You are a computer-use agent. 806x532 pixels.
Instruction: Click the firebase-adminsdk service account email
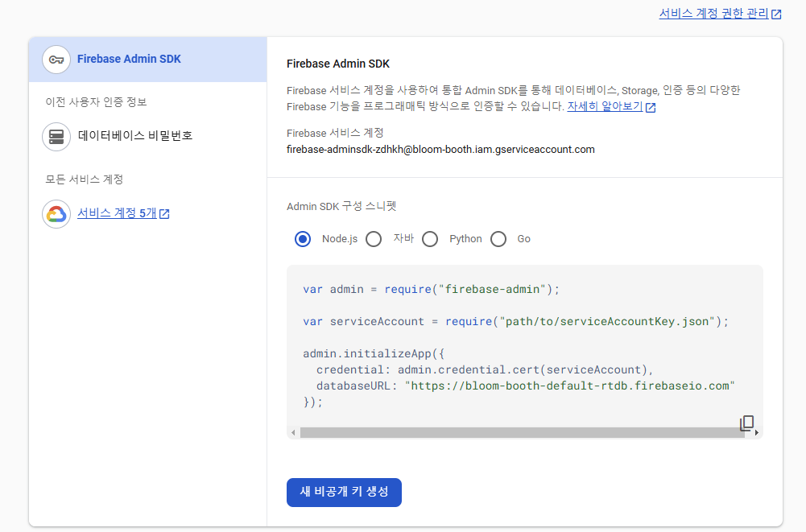click(x=440, y=150)
